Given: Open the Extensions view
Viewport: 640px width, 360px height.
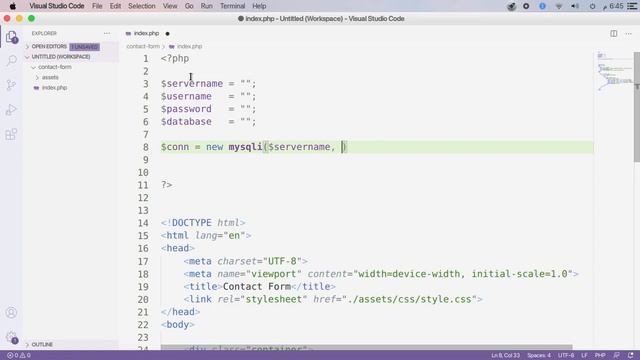Looking at the screenshot, I should point(11,134).
